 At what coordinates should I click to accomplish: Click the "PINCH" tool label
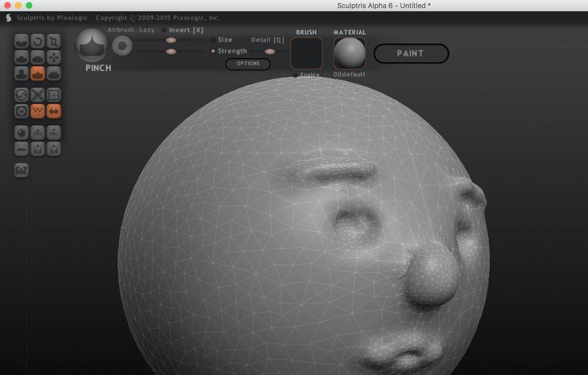tap(98, 68)
